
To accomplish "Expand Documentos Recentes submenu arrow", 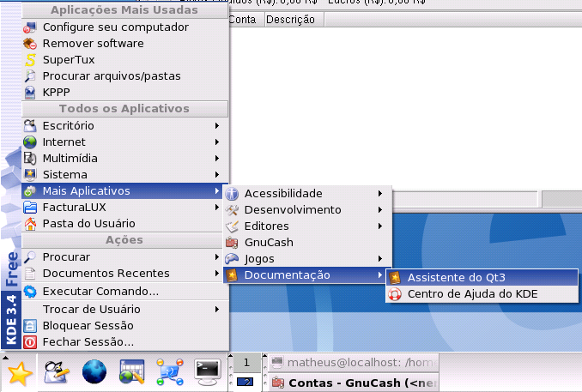I will click(217, 274).
